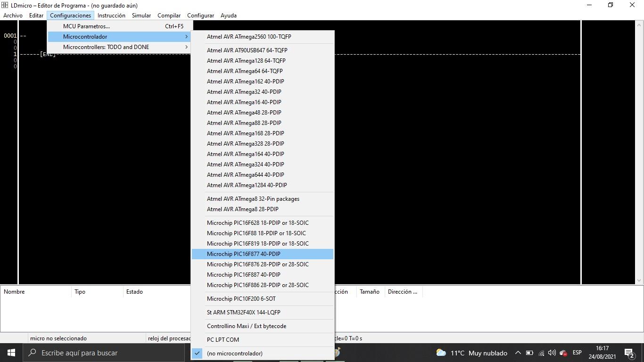Click the Tamaño column header
644x362 pixels.
tap(371, 292)
